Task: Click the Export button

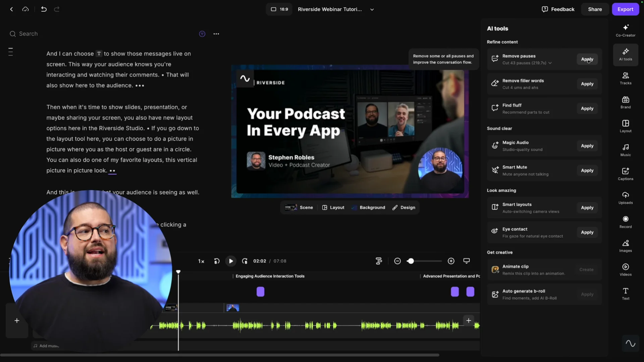Action: click(x=625, y=9)
